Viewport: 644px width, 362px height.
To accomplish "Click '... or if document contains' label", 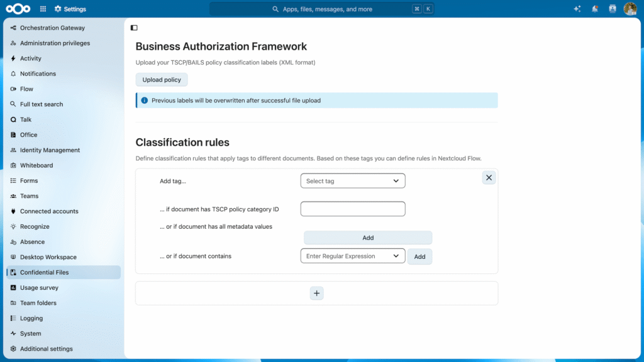I will (x=196, y=256).
